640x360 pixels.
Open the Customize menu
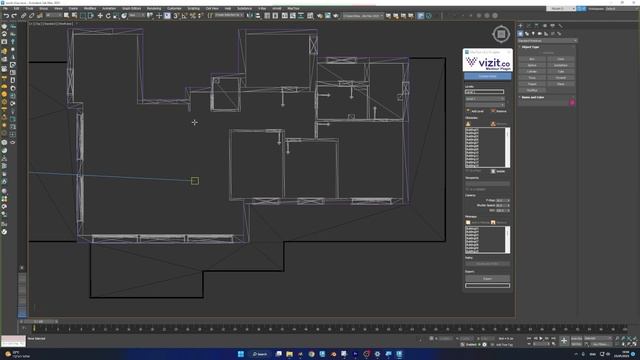[x=174, y=8]
